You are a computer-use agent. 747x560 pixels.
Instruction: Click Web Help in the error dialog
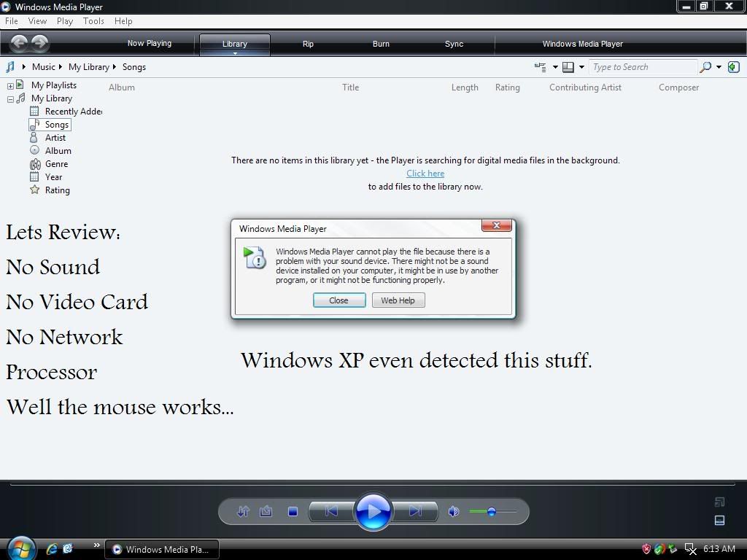pyautogui.click(x=398, y=300)
